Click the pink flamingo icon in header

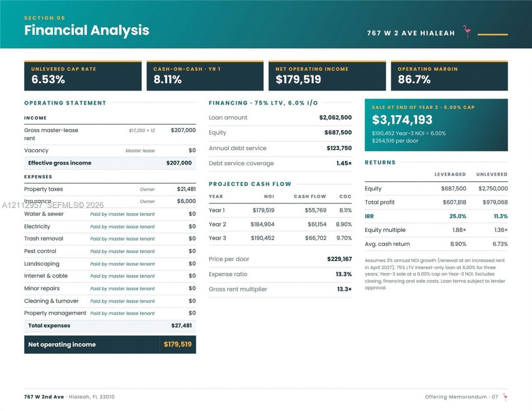468,32
